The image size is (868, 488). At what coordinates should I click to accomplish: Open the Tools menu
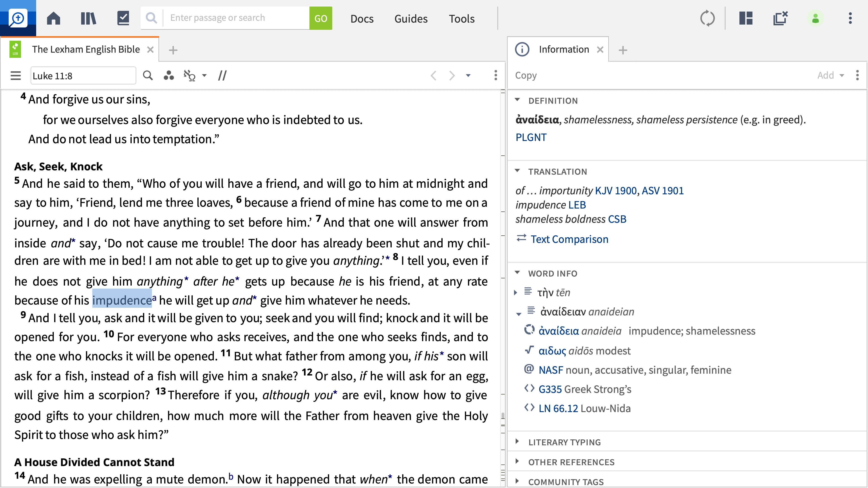coord(462,19)
